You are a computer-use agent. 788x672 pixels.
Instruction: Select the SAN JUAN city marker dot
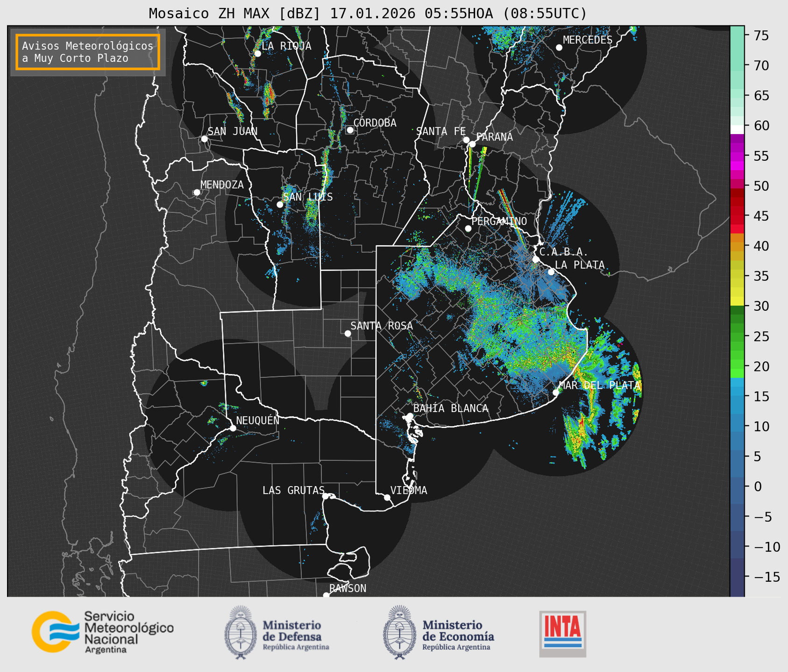click(x=204, y=139)
